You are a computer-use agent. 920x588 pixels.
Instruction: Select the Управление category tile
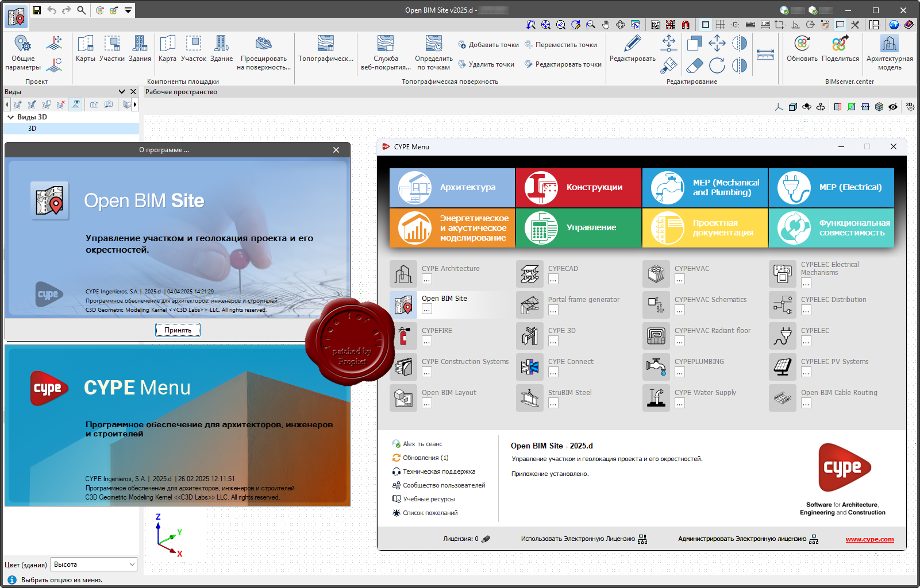[579, 228]
